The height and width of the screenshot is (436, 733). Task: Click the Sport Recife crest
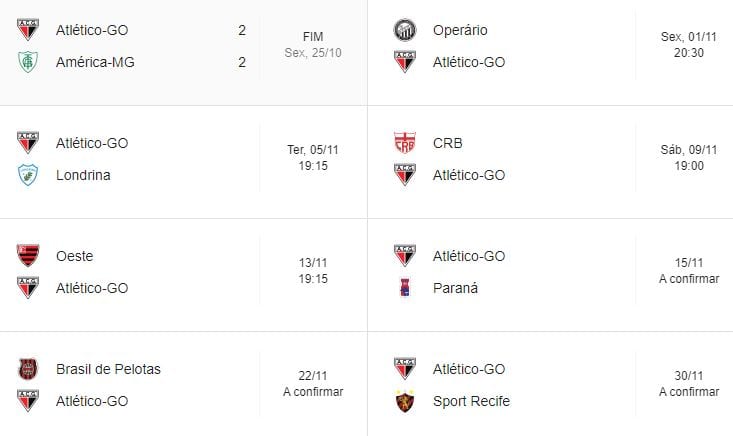coord(405,401)
